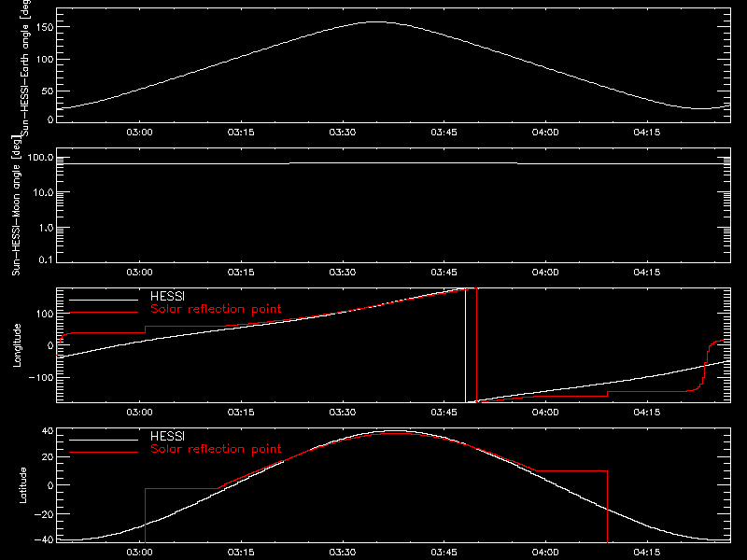This screenshot has height=560, width=747.
Task: Click the 100.0 tick on Moon angle axis
Action: coord(41,158)
